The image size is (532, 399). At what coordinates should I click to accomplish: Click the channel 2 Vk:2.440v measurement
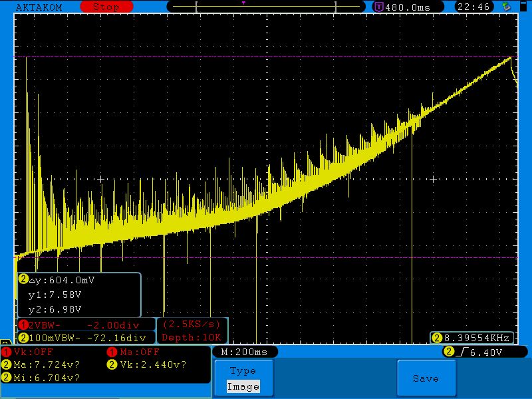click(x=148, y=364)
